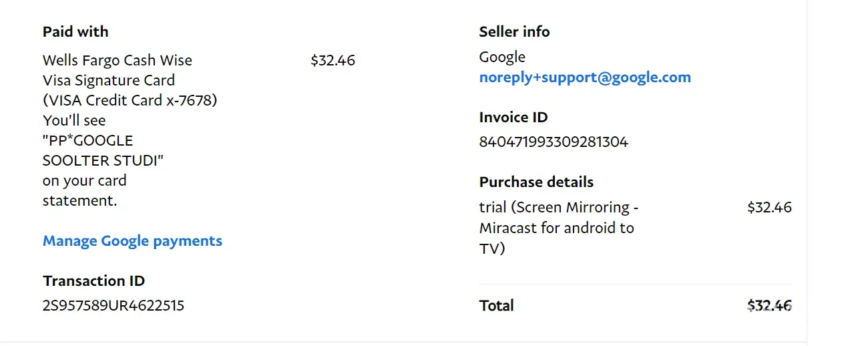Image resolution: width=868 pixels, height=346 pixels.
Task: Click the Wells Fargo Cash Wise text
Action: point(118,61)
